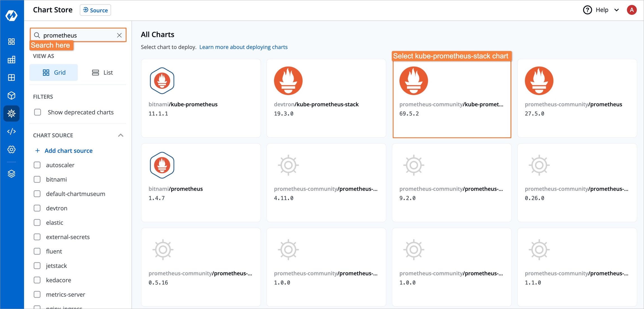The height and width of the screenshot is (309, 644).
Task: Click the Source button
Action: tap(95, 10)
